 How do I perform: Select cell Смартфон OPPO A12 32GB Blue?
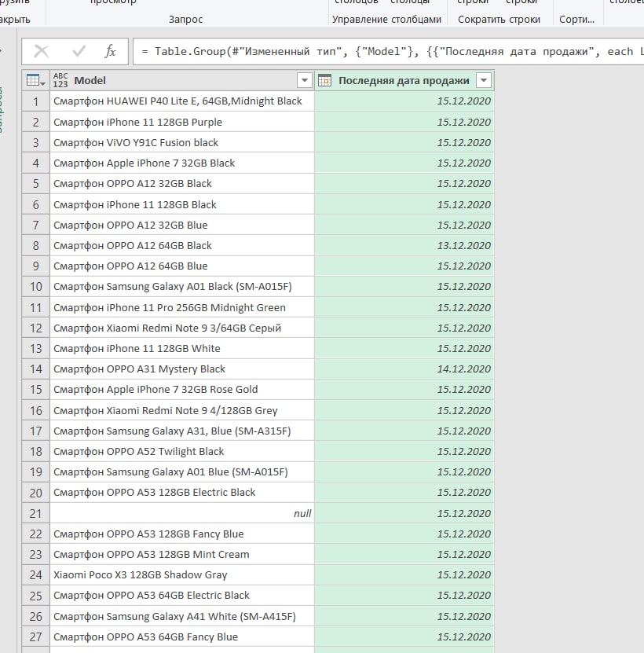click(182, 225)
